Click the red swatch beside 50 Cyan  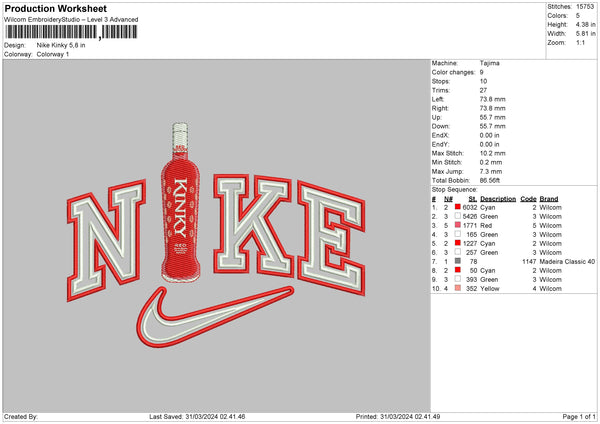tap(458, 270)
